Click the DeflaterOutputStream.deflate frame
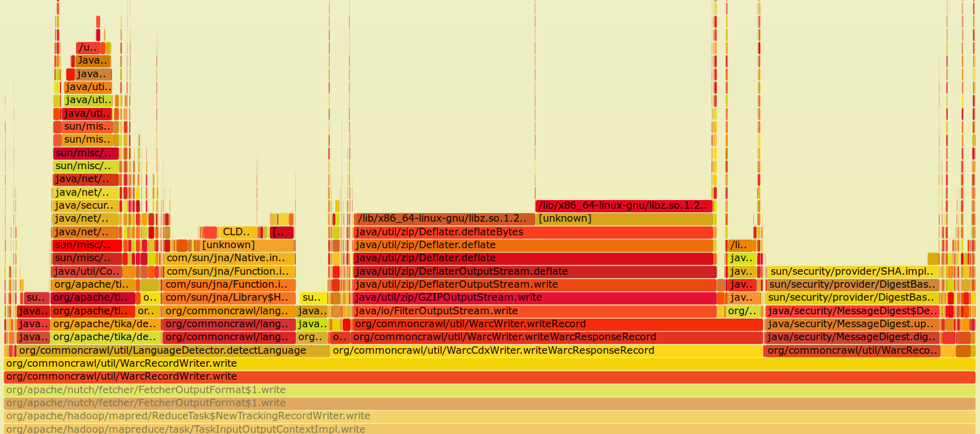 534,272
